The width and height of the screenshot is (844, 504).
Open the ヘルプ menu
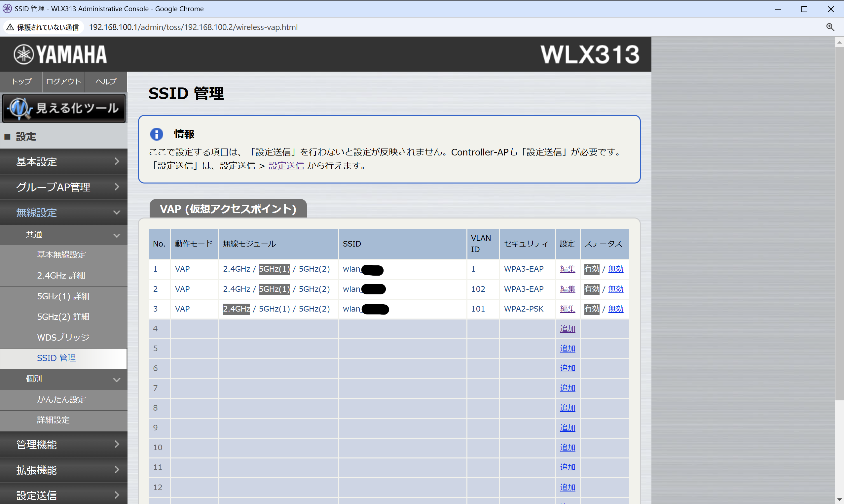pyautogui.click(x=105, y=82)
